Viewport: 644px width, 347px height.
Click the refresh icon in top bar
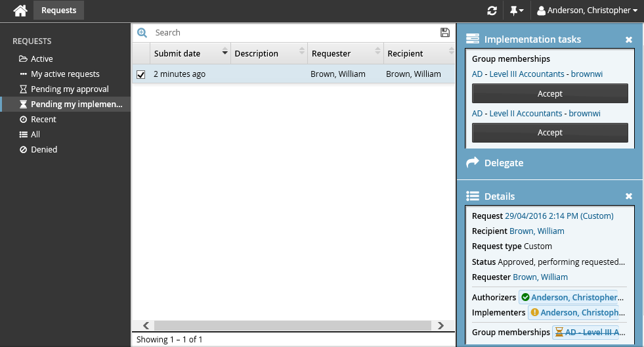tap(492, 11)
